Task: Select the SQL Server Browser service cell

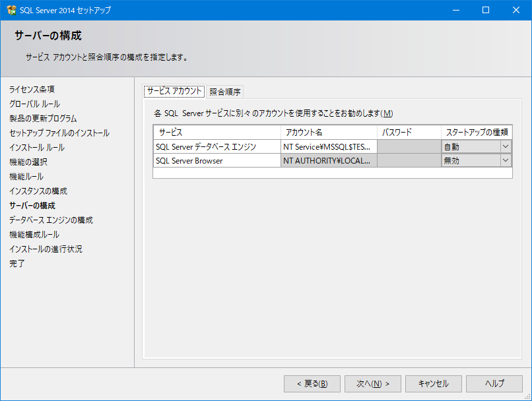Action: point(216,161)
